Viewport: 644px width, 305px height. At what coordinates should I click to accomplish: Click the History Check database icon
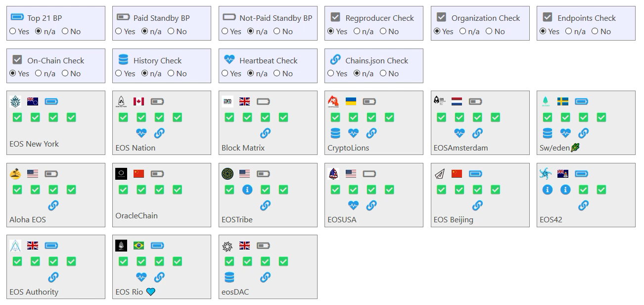pos(123,59)
